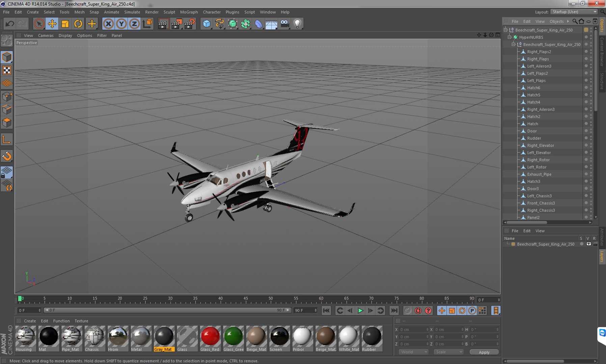The image size is (606, 364).
Task: Select the Live Selection tool
Action: tap(39, 24)
